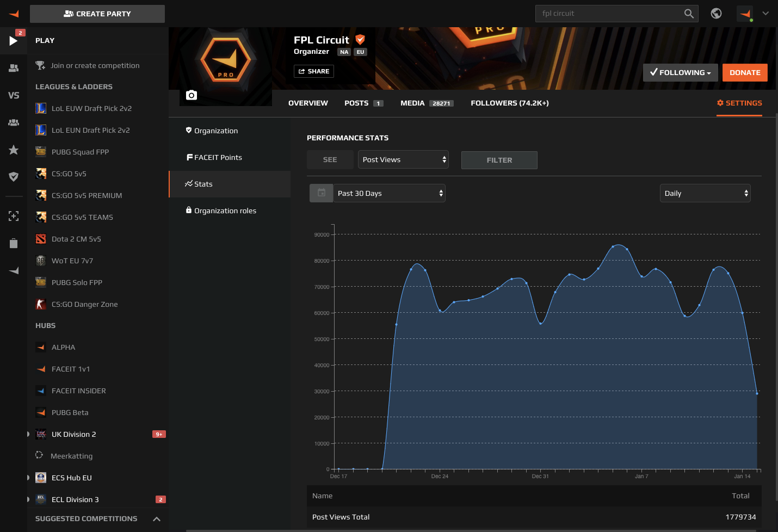Click the FACEIT logo in top-left corner

[x=14, y=14]
